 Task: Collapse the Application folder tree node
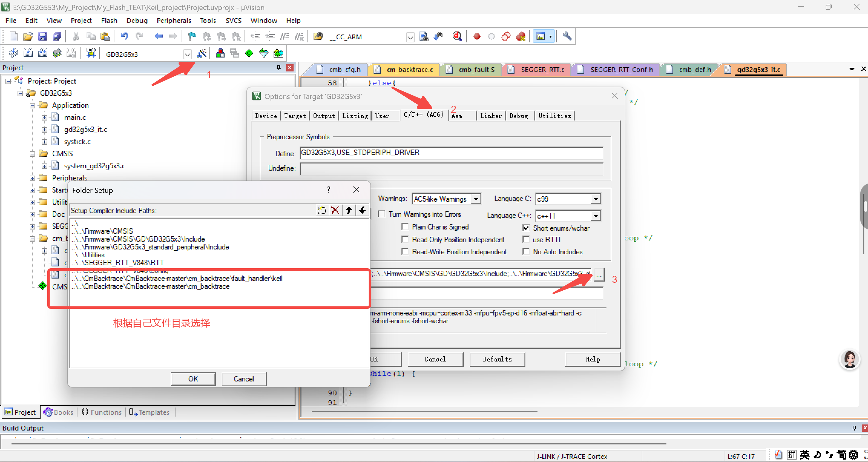tap(32, 105)
